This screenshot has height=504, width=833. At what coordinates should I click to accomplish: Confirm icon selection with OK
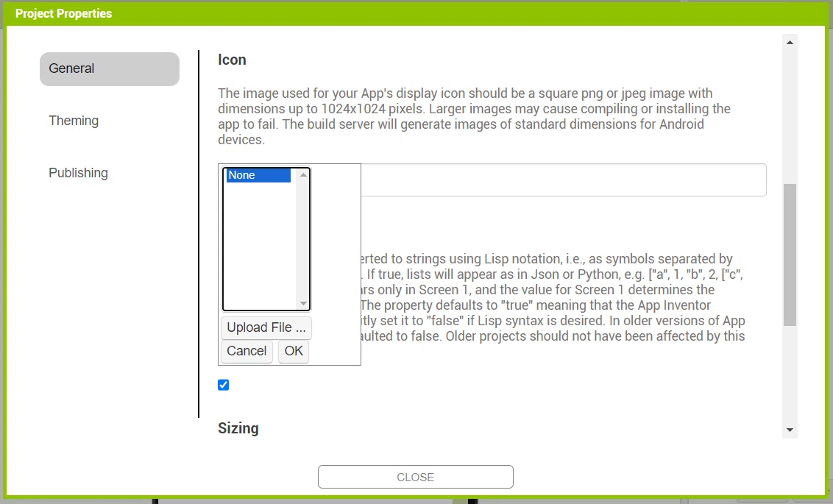click(x=294, y=351)
